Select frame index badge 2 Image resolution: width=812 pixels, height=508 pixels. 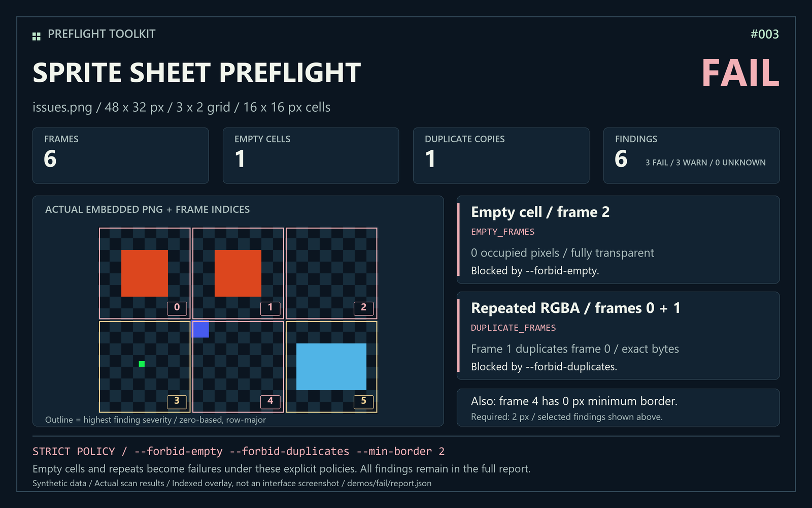pyautogui.click(x=363, y=308)
